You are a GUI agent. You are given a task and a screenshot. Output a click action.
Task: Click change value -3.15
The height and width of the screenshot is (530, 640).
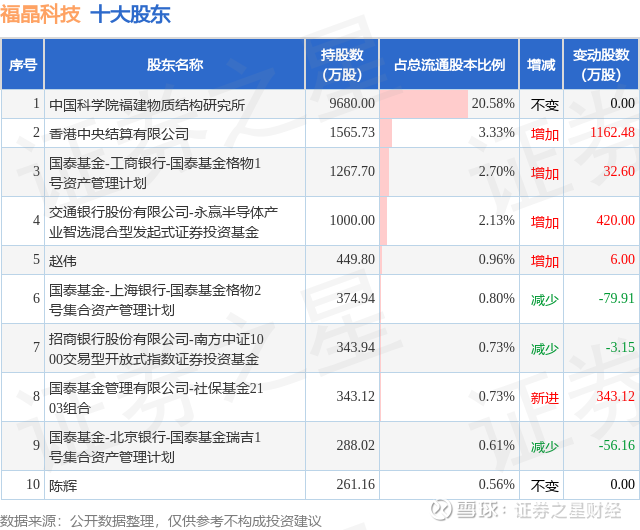(x=620, y=347)
